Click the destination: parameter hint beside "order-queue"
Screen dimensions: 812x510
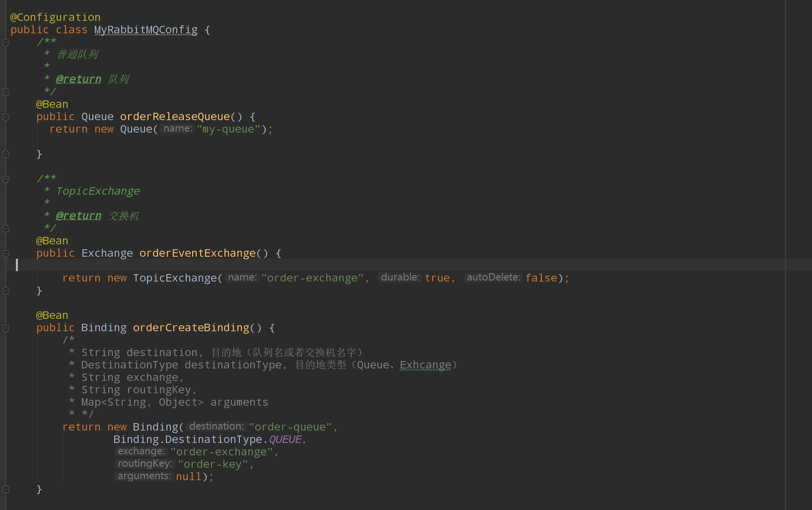click(216, 426)
